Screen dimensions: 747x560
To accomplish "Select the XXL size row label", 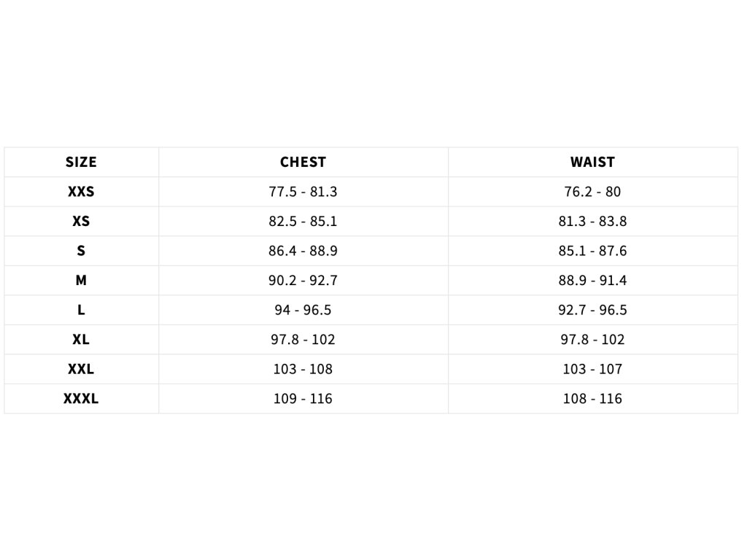I will 81,368.
